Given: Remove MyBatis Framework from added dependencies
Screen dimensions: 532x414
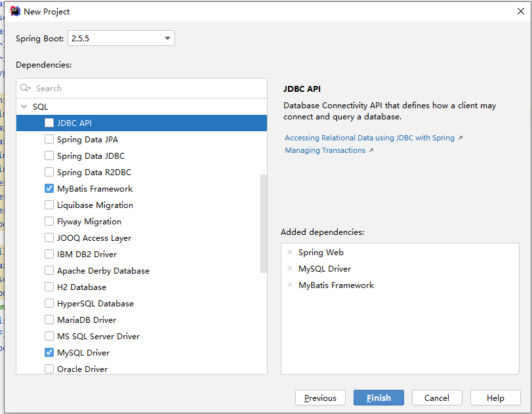Looking at the screenshot, I should tap(290, 285).
